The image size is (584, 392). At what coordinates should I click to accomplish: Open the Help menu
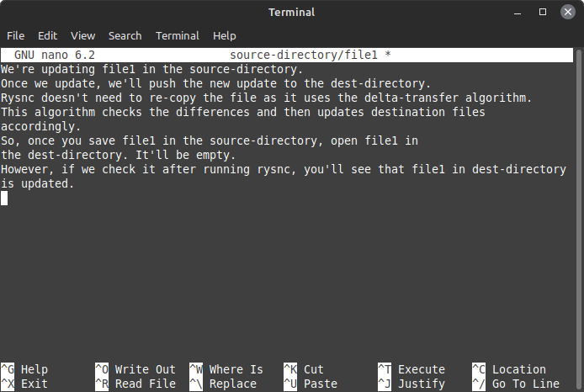225,36
